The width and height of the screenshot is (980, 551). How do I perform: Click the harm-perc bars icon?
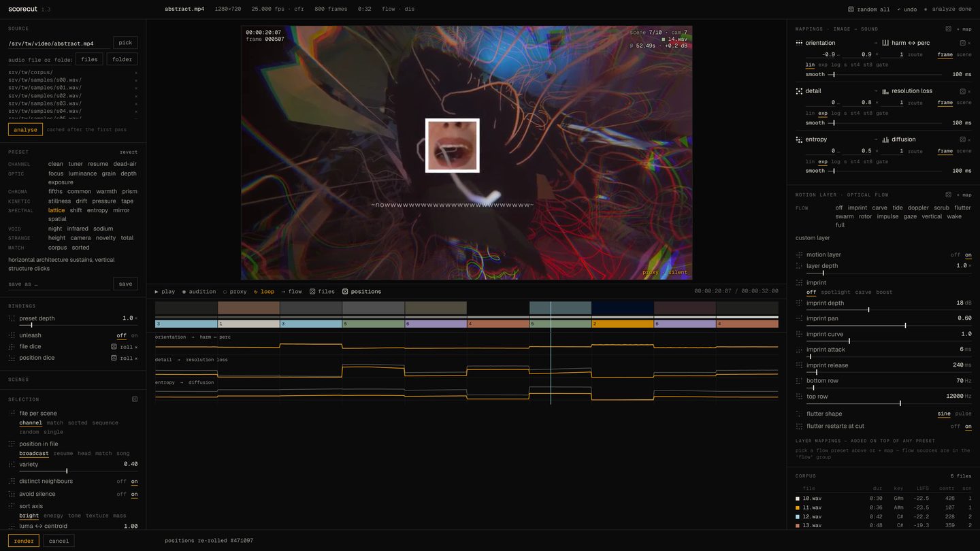coord(885,43)
